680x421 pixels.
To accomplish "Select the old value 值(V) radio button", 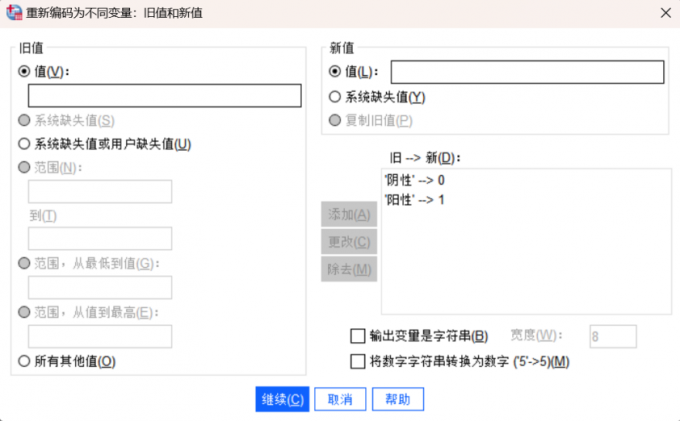I will [x=25, y=71].
